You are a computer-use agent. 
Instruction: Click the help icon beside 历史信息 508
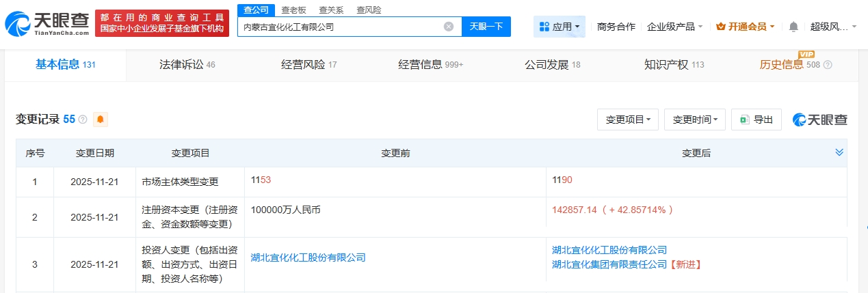pyautogui.click(x=828, y=65)
